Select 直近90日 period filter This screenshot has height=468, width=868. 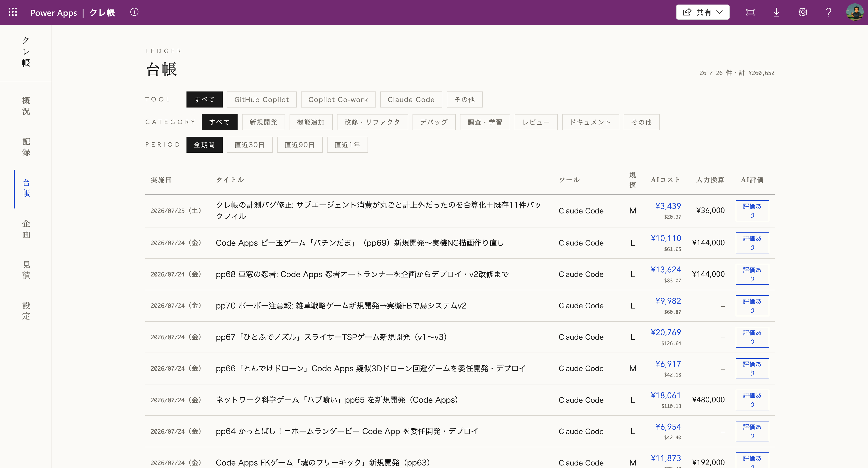coord(300,145)
